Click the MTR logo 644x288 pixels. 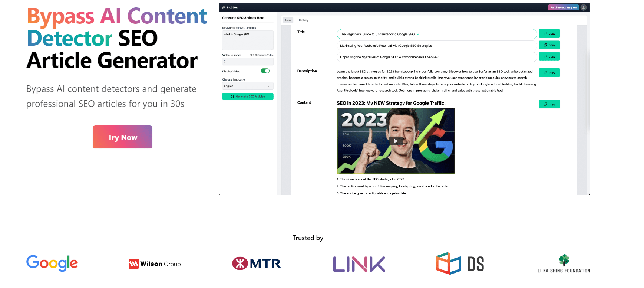256,264
